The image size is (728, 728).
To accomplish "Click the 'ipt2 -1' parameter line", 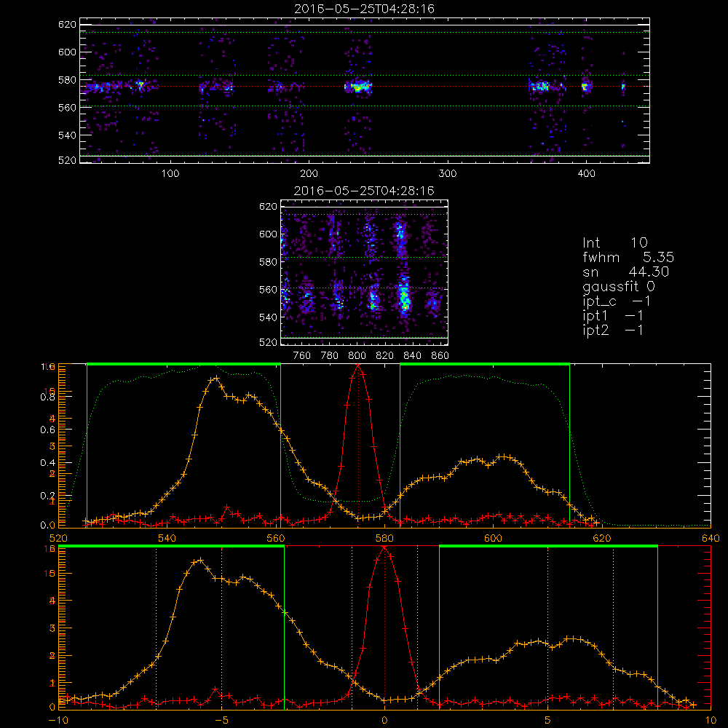I will coord(612,330).
